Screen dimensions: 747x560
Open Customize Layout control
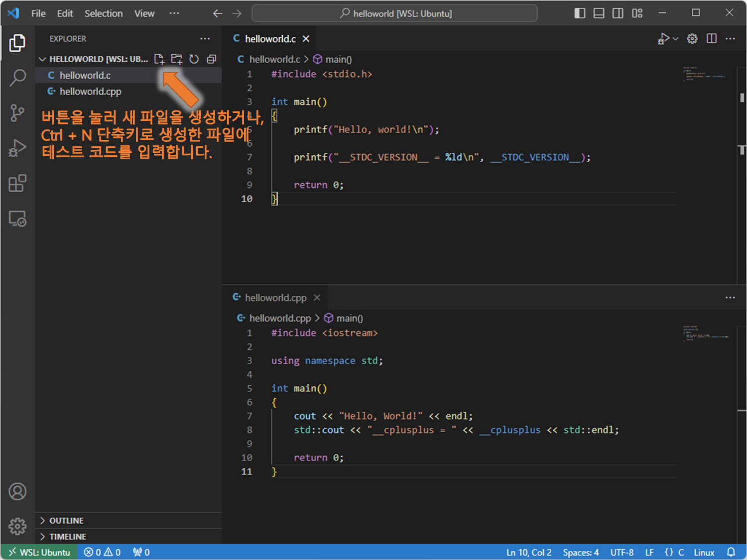pos(637,13)
